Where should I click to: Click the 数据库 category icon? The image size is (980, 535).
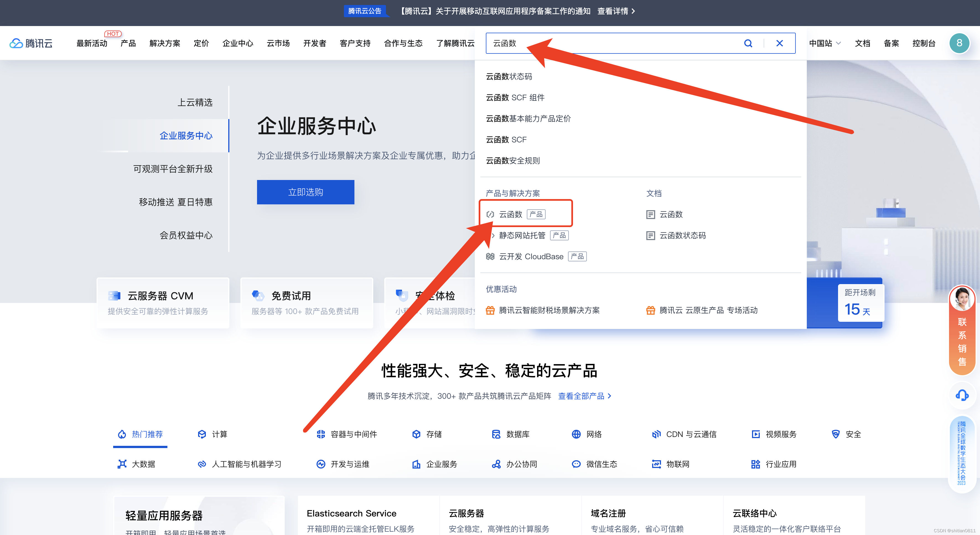[x=496, y=434]
